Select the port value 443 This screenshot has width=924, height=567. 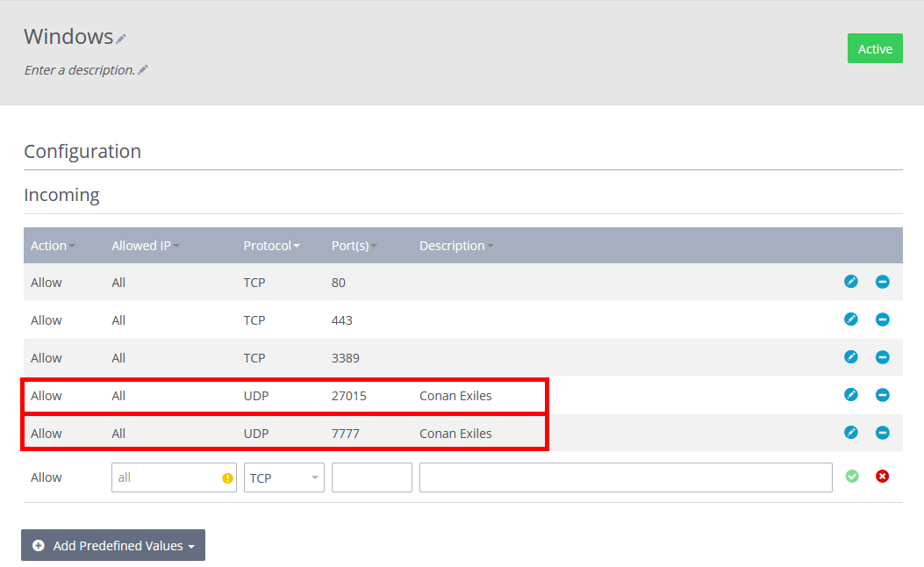[x=342, y=320]
